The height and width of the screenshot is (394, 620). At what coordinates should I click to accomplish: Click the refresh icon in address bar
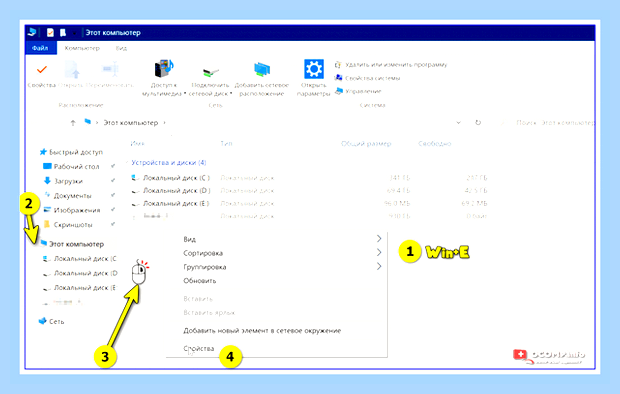[478, 123]
